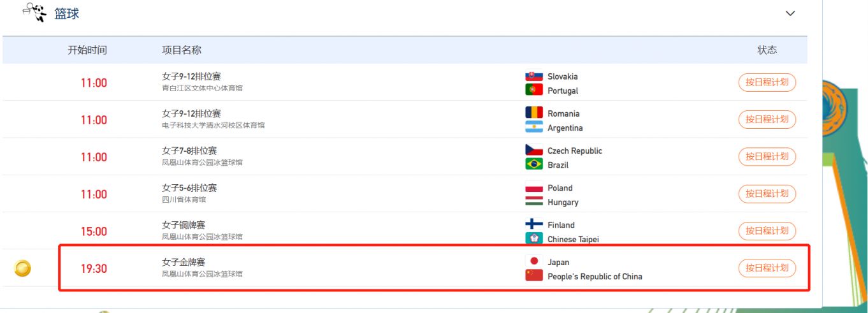Click the Argentina flag icon
The height and width of the screenshot is (313, 868).
click(x=534, y=127)
